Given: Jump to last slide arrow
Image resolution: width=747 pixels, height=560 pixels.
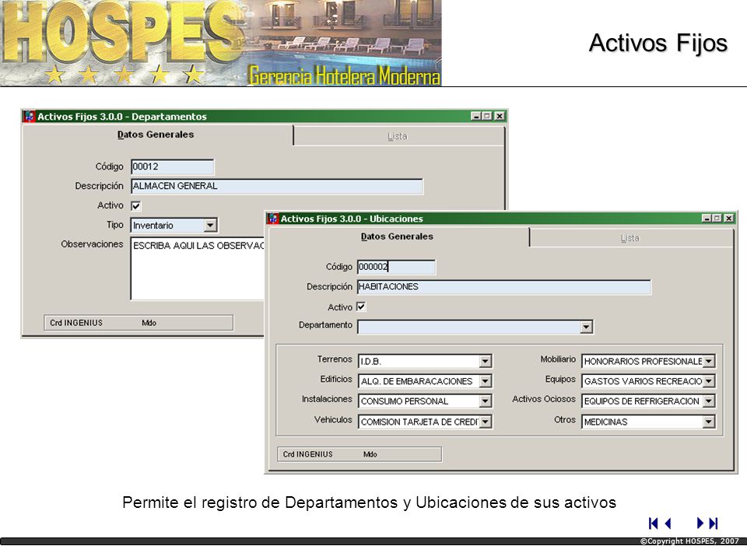Looking at the screenshot, I should pos(714,523).
